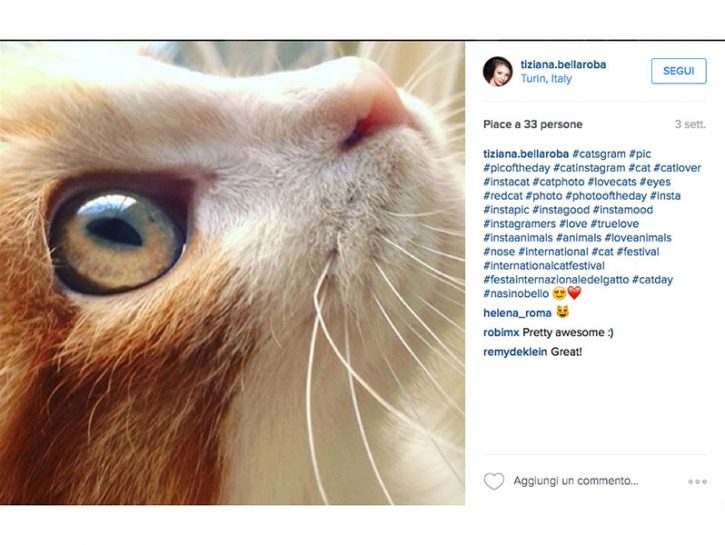
Task: Open the #internationalcatfestival hashtag
Action: click(544, 266)
